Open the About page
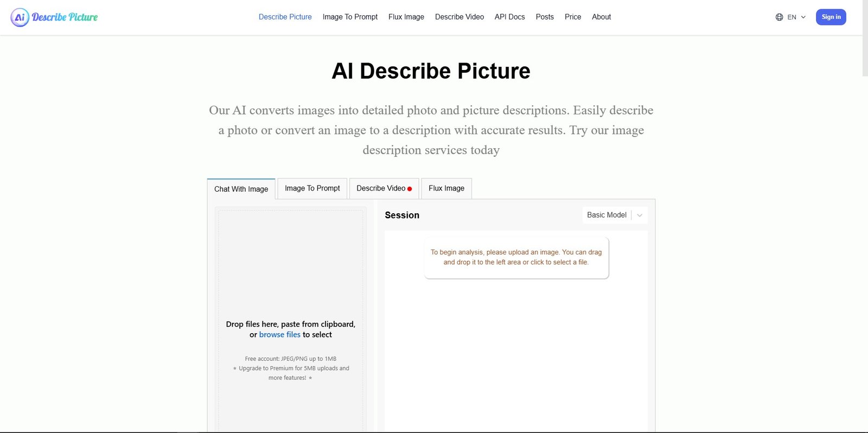 [x=601, y=17]
